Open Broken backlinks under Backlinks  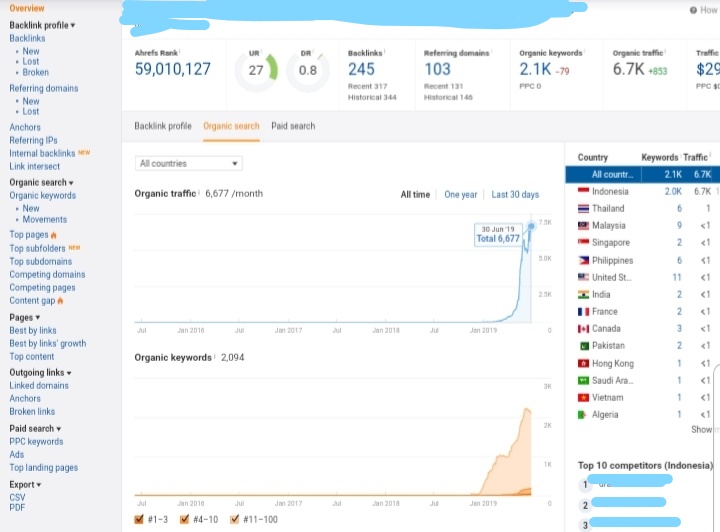point(35,72)
